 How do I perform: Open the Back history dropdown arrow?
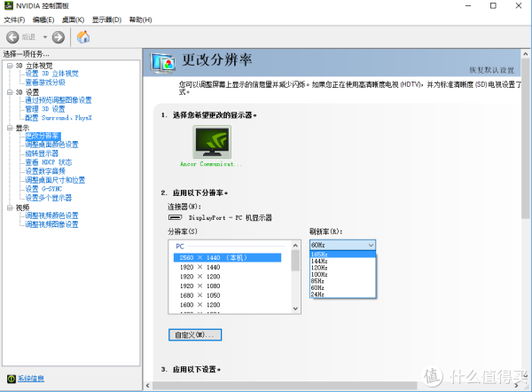[x=45, y=37]
